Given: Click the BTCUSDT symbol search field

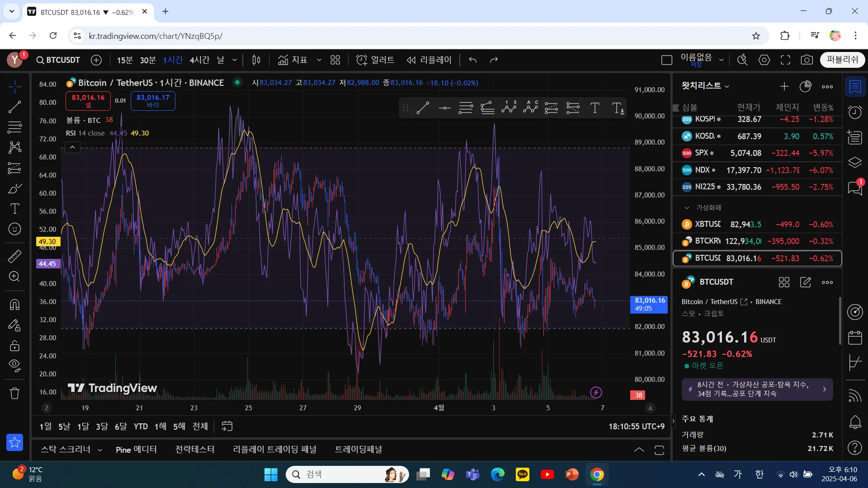Looking at the screenshot, I should pyautogui.click(x=59, y=60).
